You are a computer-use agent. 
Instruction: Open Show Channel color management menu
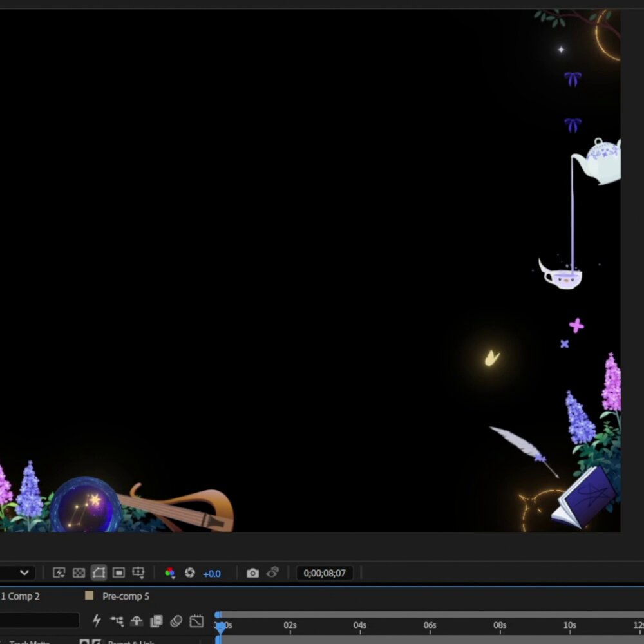169,573
